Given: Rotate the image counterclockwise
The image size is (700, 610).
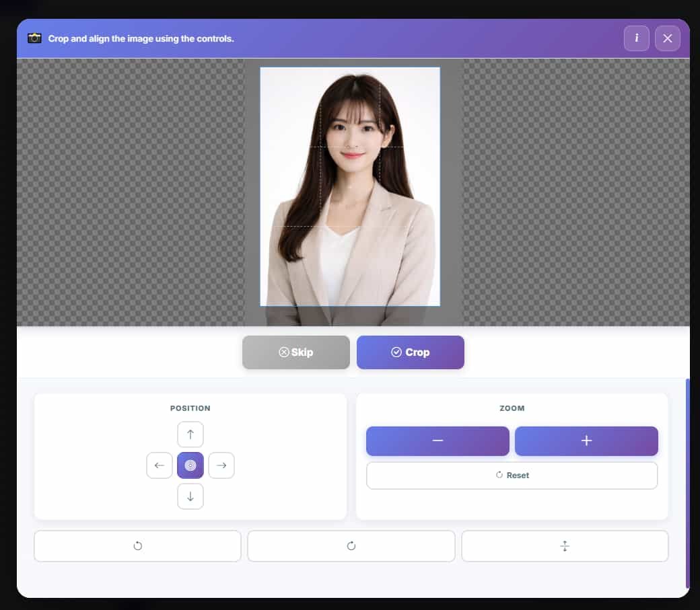Looking at the screenshot, I should click(x=137, y=545).
